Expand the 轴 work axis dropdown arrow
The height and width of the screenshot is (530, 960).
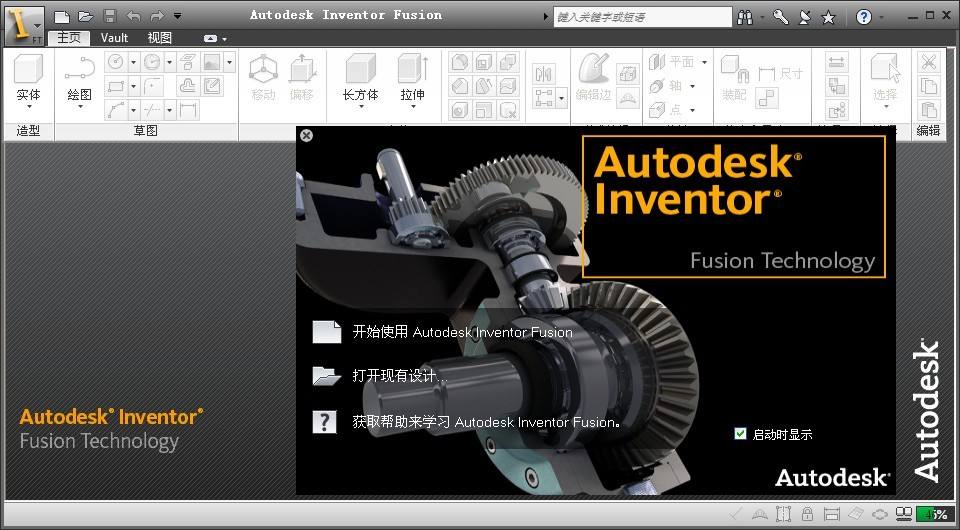(693, 86)
